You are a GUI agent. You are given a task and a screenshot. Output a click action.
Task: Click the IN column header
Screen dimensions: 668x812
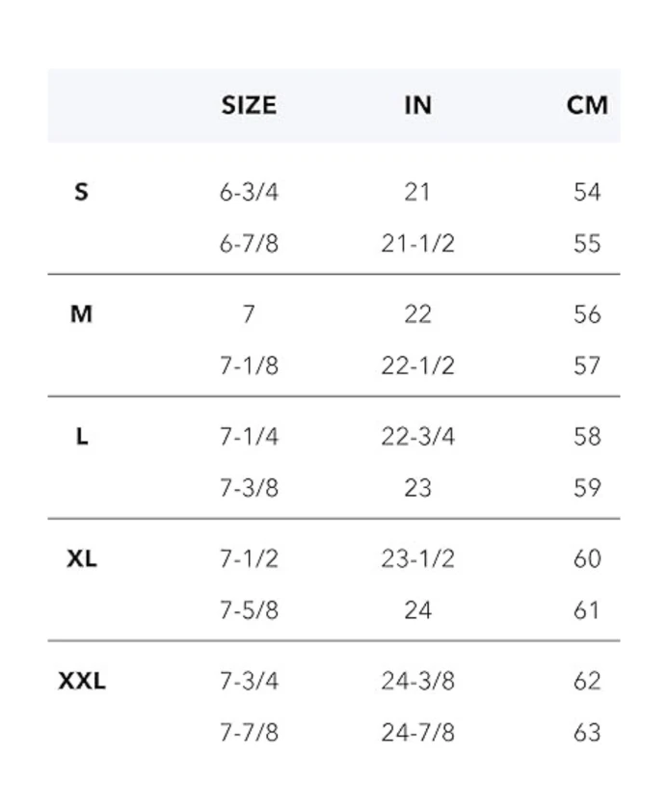(x=417, y=105)
